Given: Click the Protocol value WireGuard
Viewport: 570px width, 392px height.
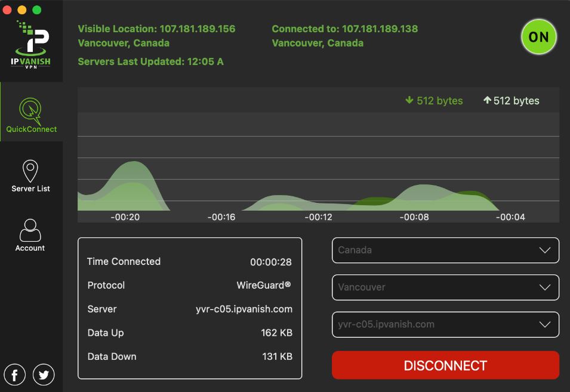Looking at the screenshot, I should click(x=264, y=285).
